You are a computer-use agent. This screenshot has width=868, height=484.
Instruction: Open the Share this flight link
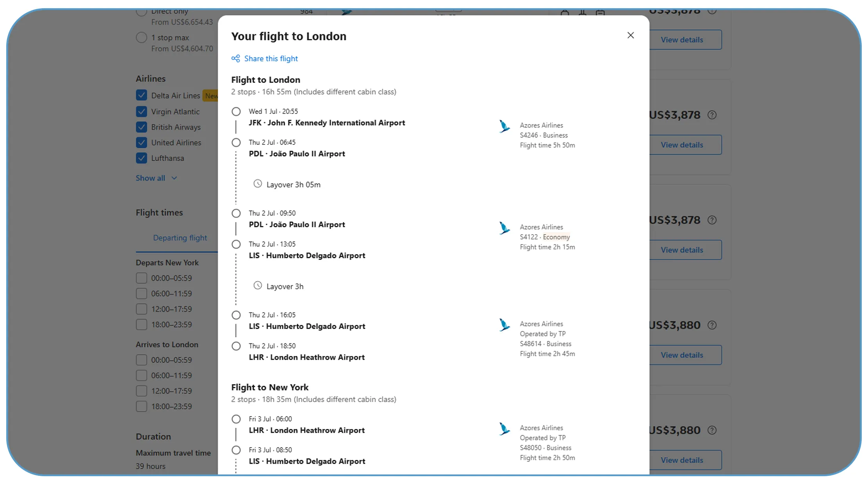271,59
